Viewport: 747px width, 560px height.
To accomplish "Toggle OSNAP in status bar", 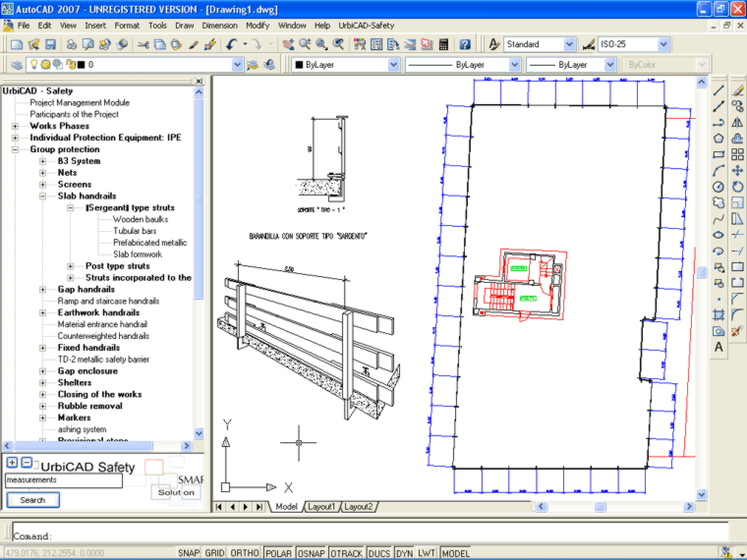I will [312, 553].
